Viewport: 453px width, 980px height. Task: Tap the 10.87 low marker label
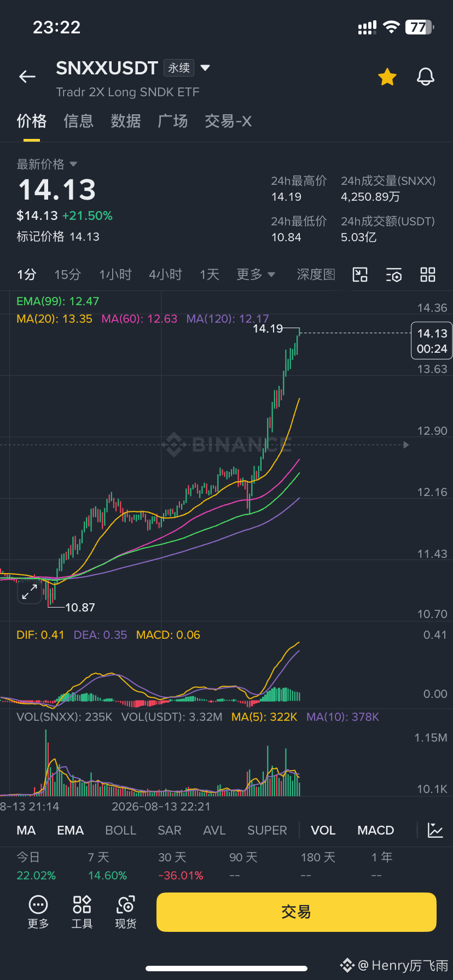(x=80, y=608)
